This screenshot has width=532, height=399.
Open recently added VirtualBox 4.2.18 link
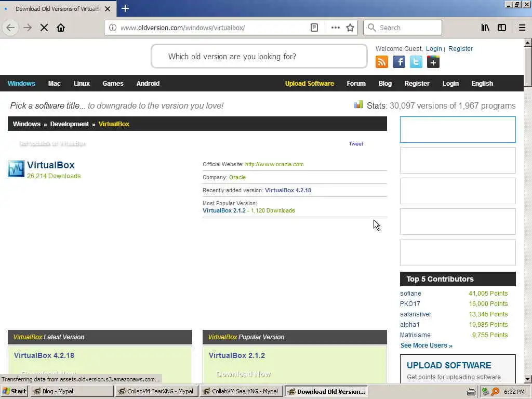[x=288, y=190]
